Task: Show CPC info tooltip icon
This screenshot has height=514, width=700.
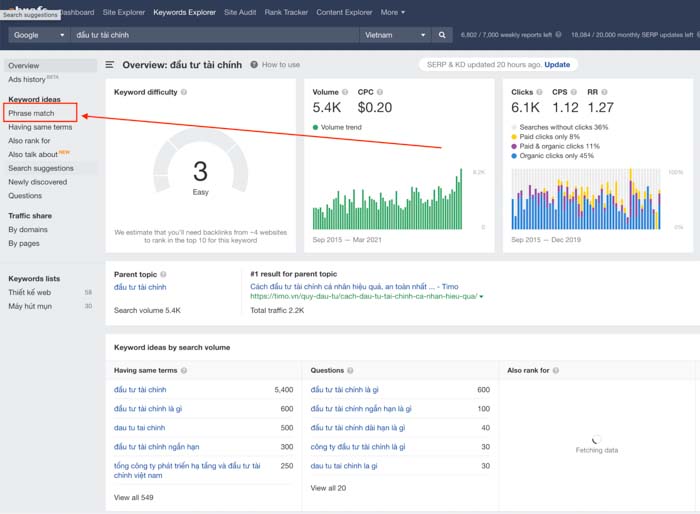Action: (x=380, y=92)
